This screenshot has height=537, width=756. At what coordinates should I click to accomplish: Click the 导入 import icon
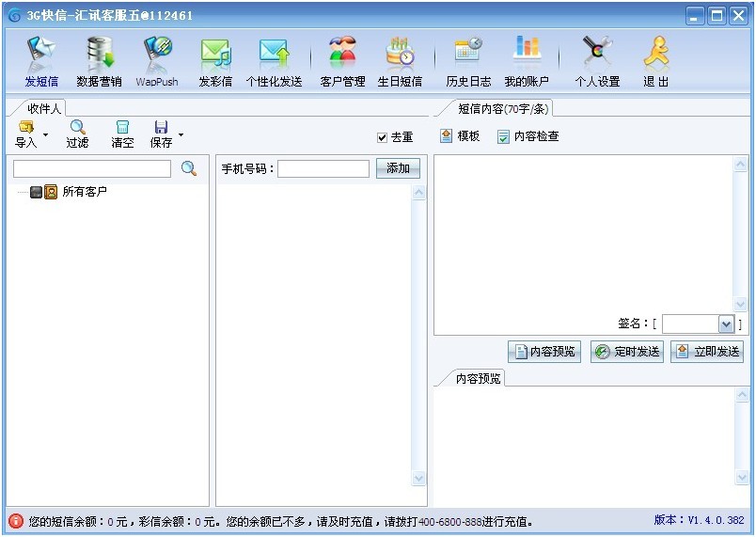click(x=26, y=127)
